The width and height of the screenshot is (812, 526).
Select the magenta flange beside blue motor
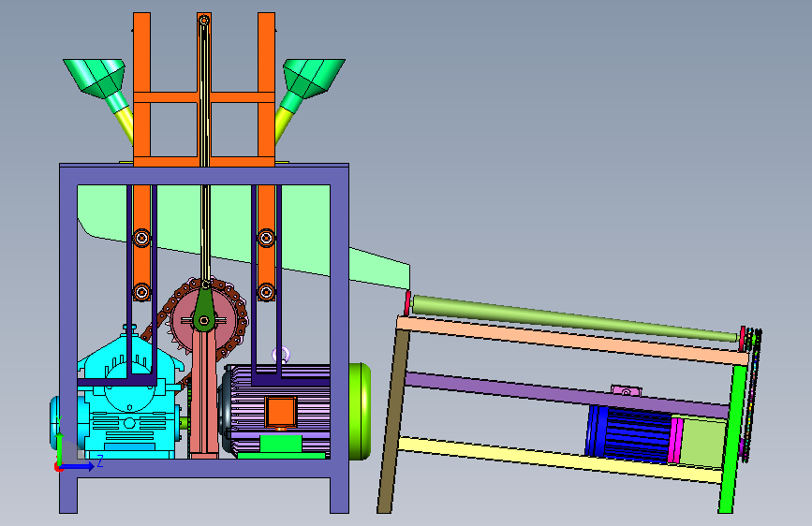[x=676, y=440]
